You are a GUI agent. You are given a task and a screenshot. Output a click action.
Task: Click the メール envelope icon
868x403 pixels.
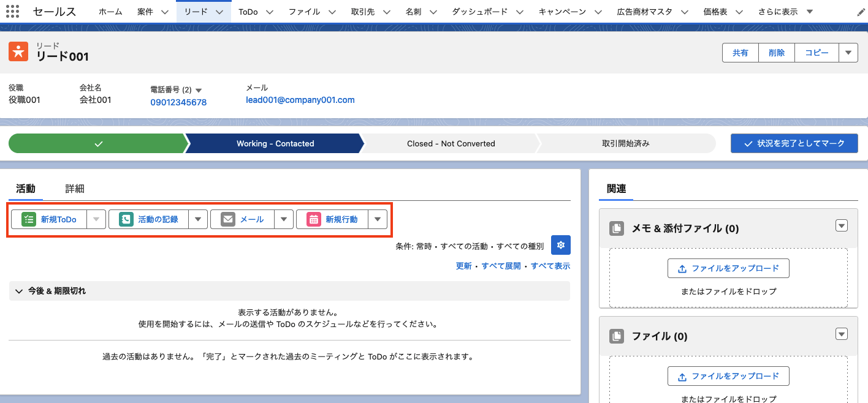[x=228, y=219]
